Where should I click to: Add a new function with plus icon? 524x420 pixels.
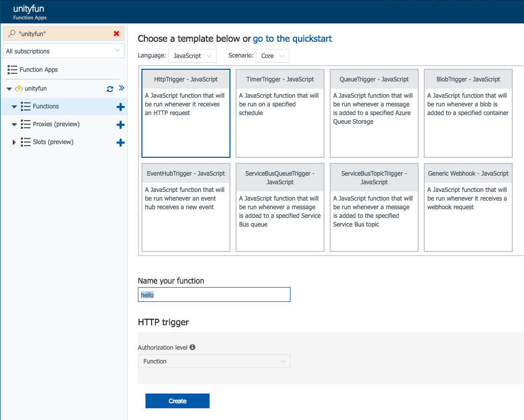pyautogui.click(x=120, y=107)
